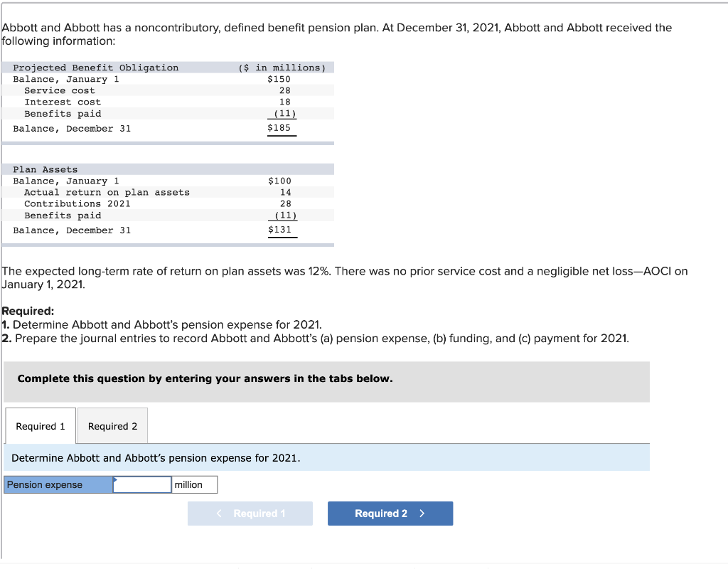Select the Required 1 tab
Viewport: 728px width, 569px height.
point(40,425)
